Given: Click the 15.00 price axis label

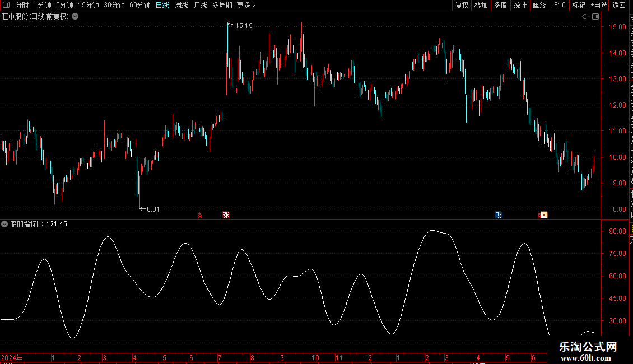Looking at the screenshot, I should click(618, 27).
